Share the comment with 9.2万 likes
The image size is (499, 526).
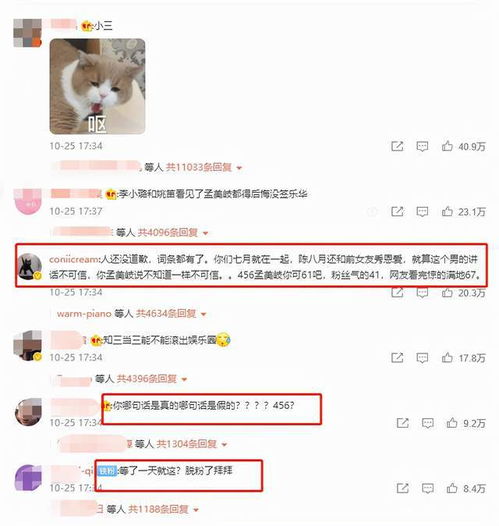click(402, 423)
